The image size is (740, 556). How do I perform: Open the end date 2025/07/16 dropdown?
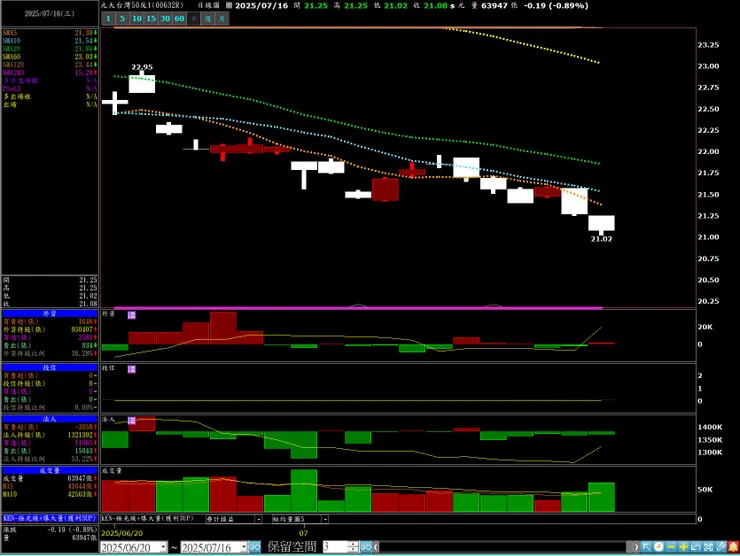pyautogui.click(x=244, y=547)
